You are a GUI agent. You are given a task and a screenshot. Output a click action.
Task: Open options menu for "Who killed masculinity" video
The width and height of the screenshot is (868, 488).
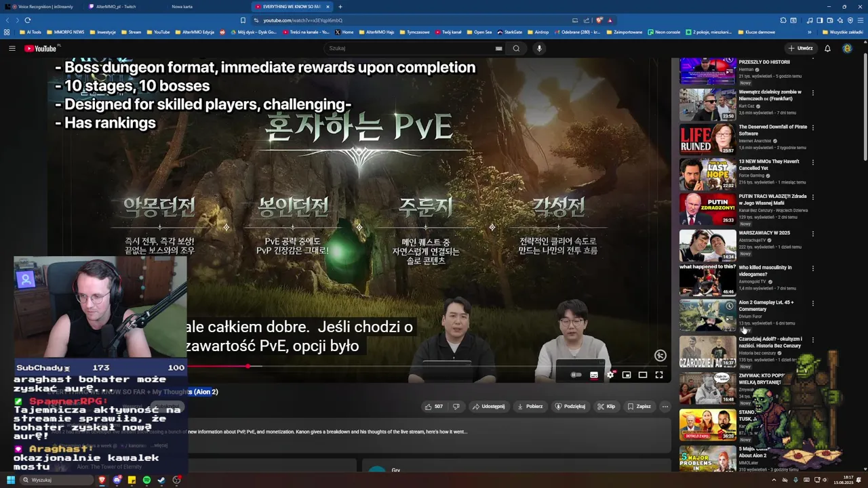(x=812, y=268)
